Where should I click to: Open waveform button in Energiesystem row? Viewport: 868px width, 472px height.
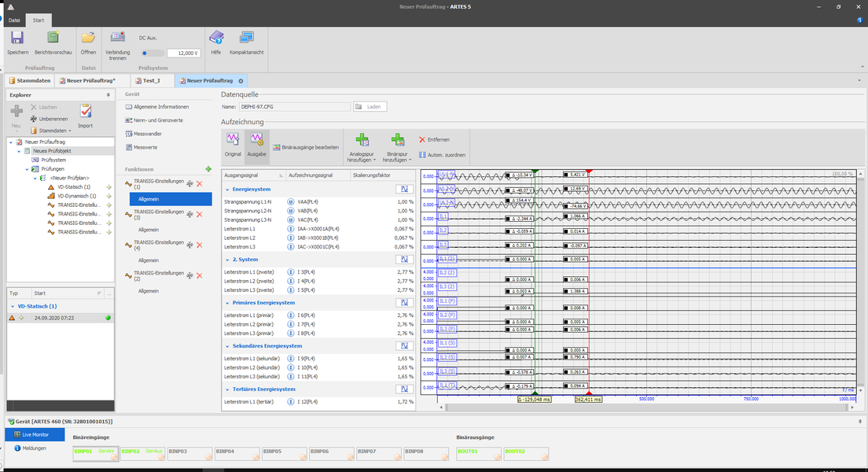(404, 190)
